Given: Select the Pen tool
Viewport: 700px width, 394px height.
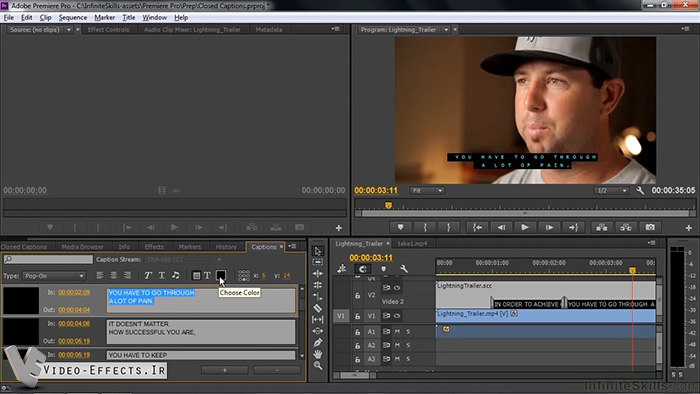Looking at the screenshot, I should point(317,343).
